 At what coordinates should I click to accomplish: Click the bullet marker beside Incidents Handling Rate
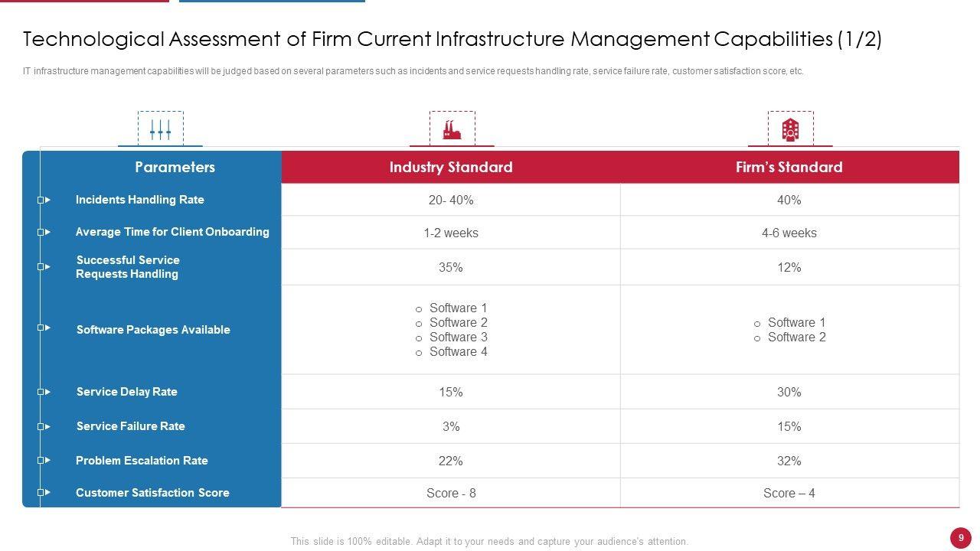44,200
